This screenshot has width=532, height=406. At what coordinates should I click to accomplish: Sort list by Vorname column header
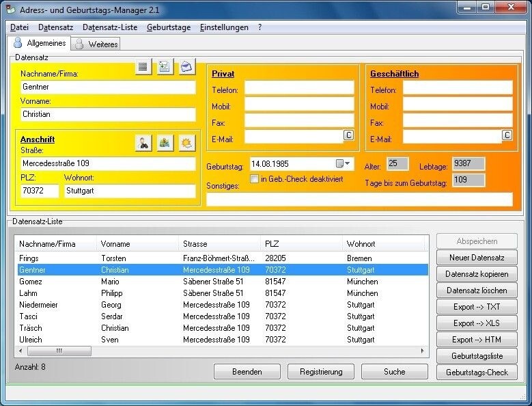(138, 244)
